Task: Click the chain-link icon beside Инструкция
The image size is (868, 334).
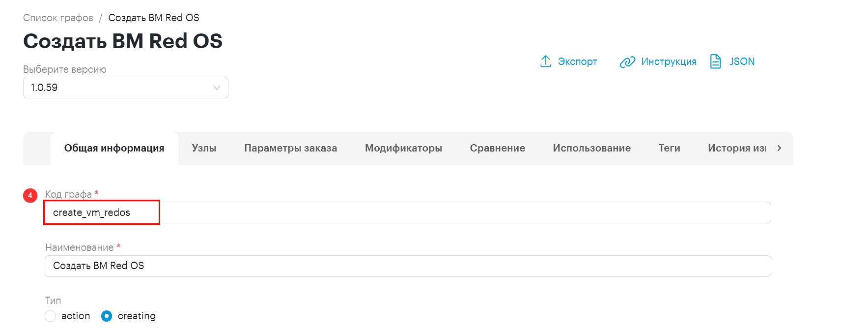Action: pyautogui.click(x=627, y=62)
